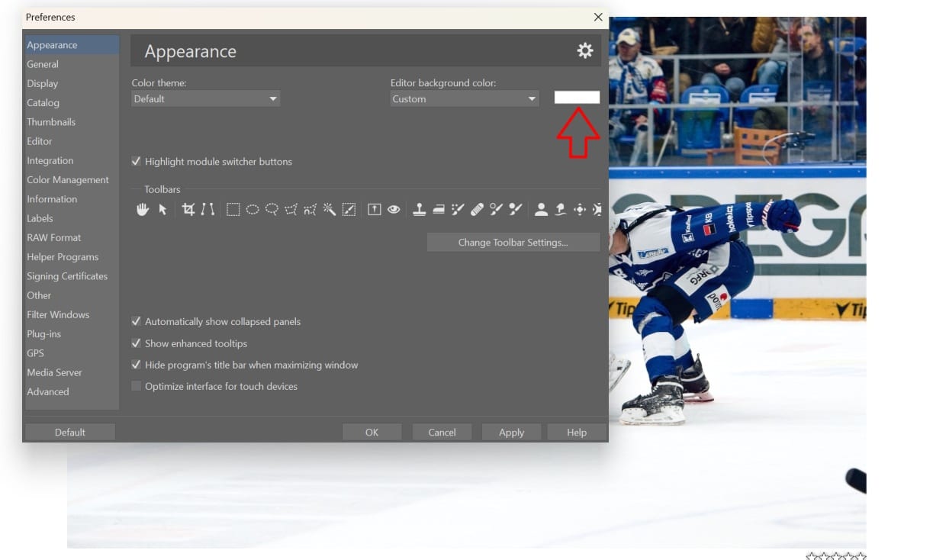Select the Lasso selection tool
The image size is (933, 560).
[272, 208]
